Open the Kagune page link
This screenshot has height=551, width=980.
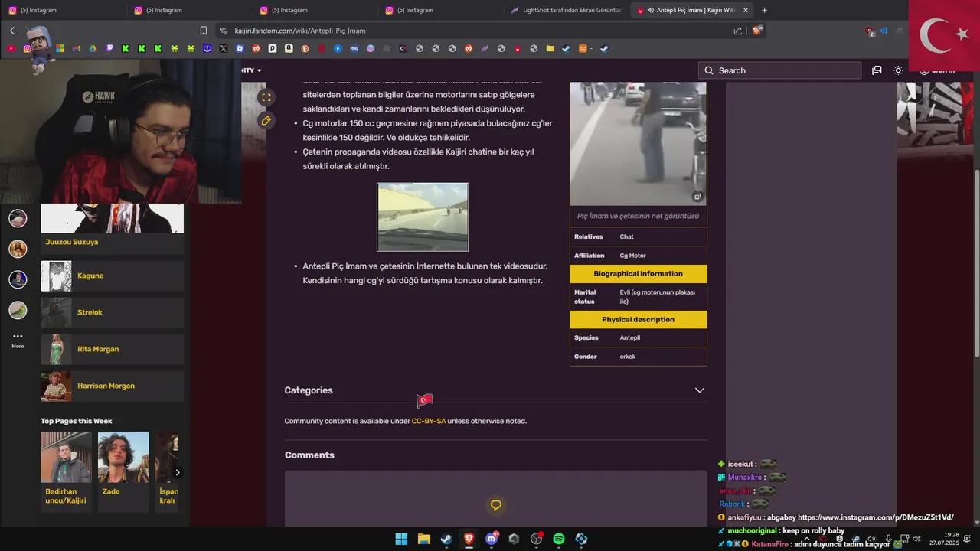pyautogui.click(x=90, y=275)
